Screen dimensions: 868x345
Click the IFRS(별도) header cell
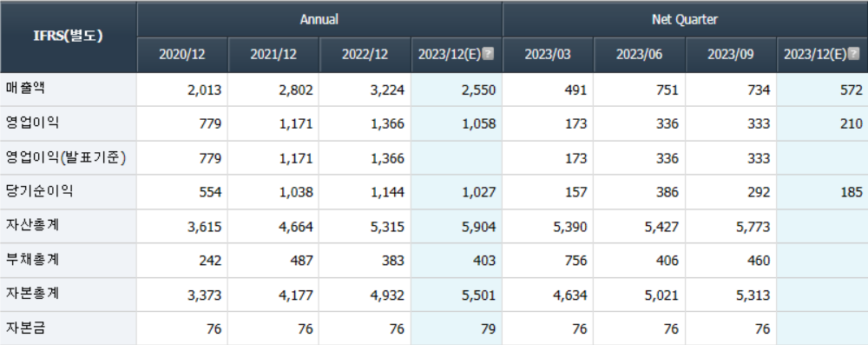coord(68,36)
